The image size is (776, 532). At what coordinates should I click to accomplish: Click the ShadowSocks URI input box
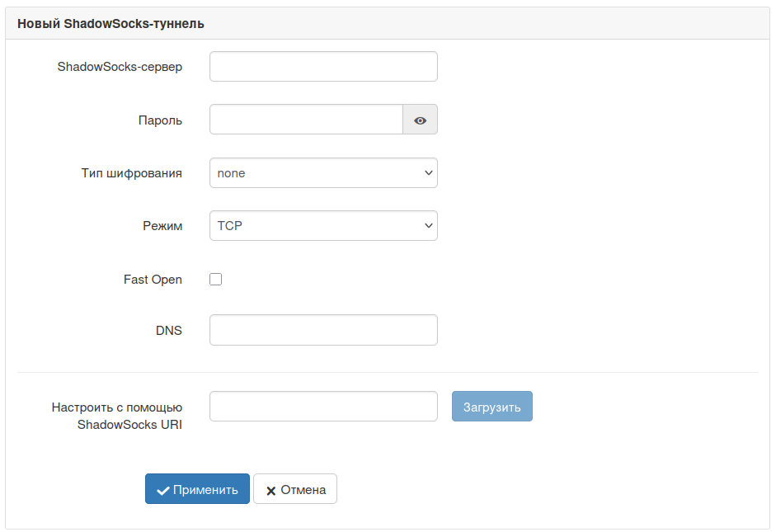[x=323, y=407]
